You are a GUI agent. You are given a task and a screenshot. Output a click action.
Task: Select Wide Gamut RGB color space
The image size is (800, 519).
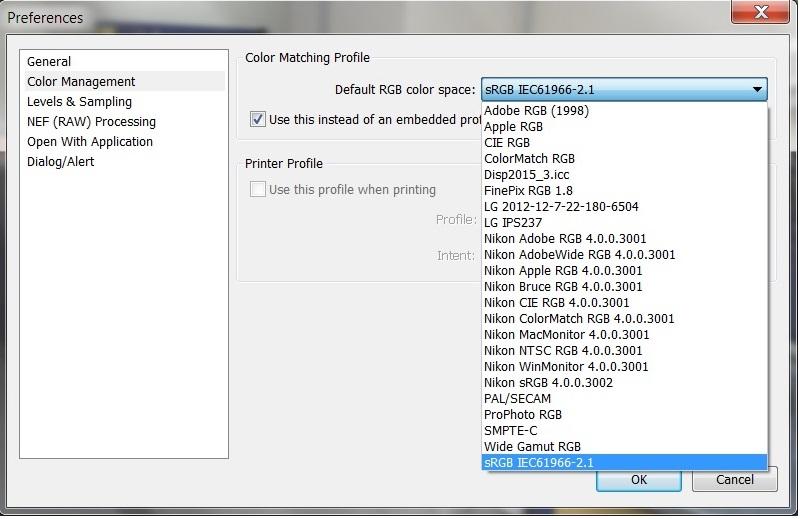click(x=624, y=447)
